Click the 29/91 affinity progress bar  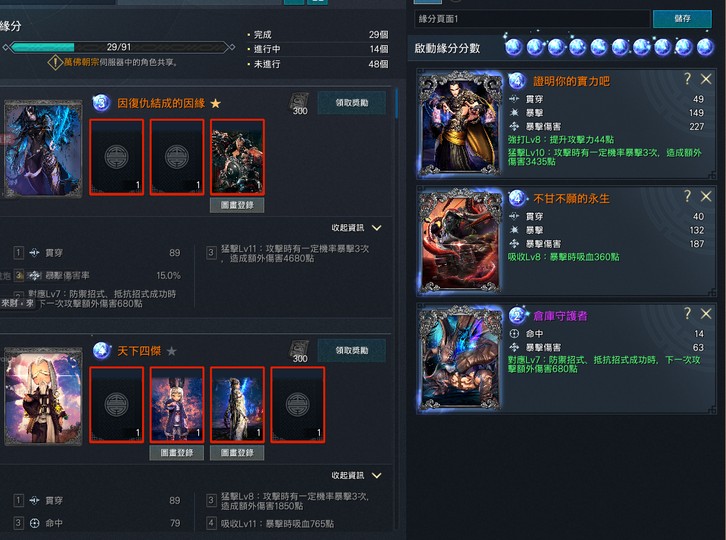(119, 47)
